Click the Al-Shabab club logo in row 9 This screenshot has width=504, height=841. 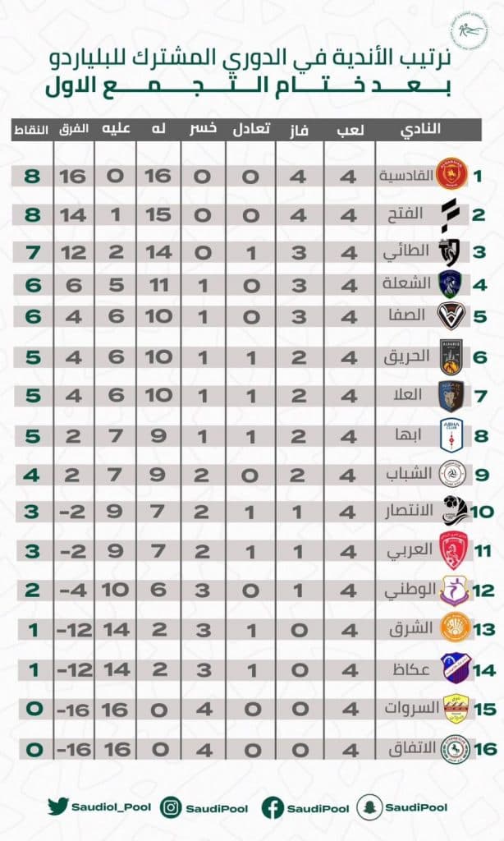(451, 474)
